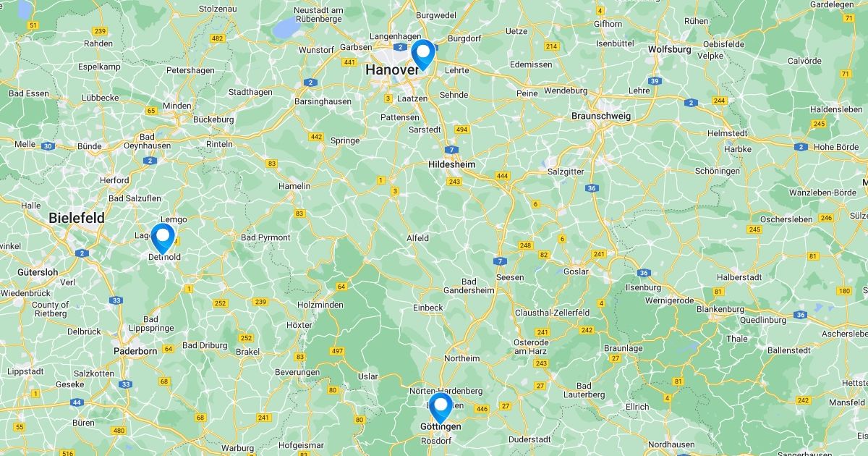The image size is (868, 456).
Task: Click the route 36 shield south of Salzgitter
Action: click(x=592, y=187)
